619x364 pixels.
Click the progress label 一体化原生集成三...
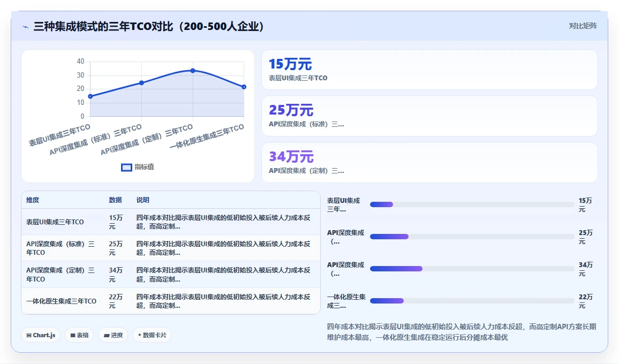[346, 301]
